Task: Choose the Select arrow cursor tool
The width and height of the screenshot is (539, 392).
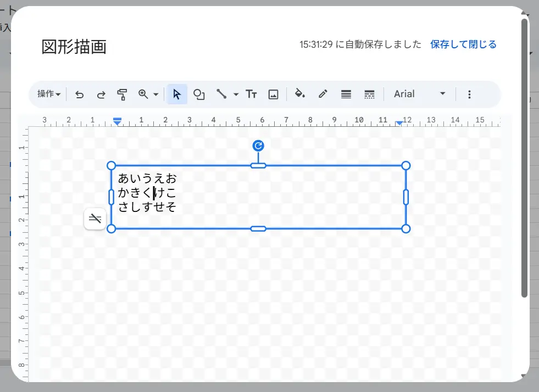Action: [177, 94]
